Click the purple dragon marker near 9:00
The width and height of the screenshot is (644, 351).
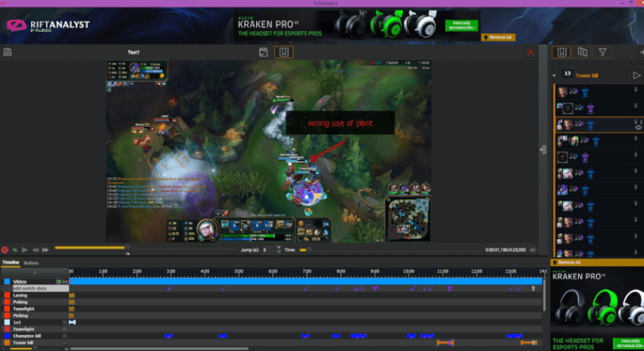tap(375, 289)
